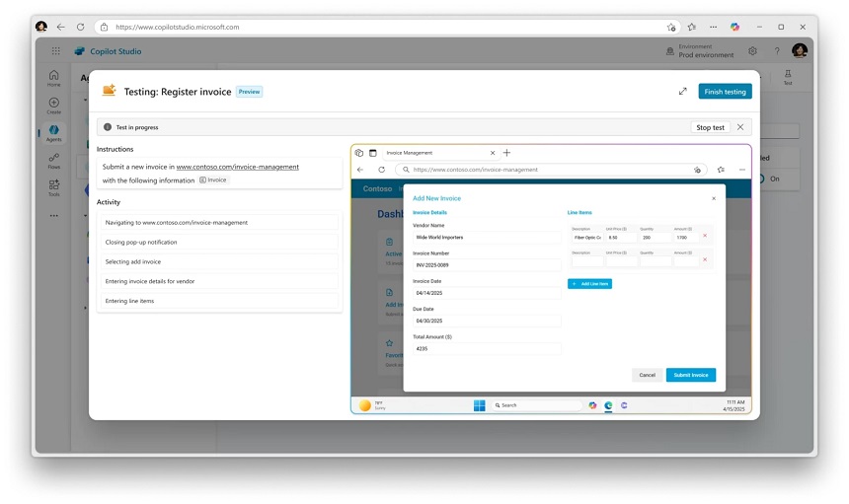
Task: Open outer browser favorites star list
Action: tap(691, 27)
